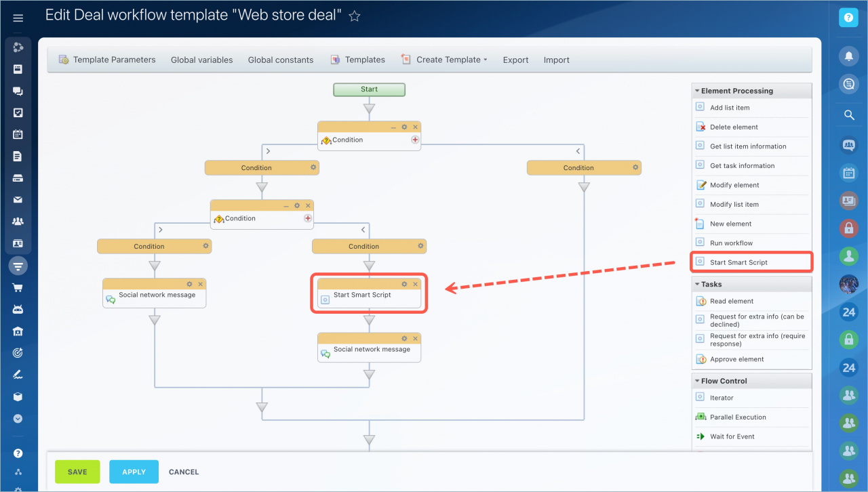Select the Start node

coord(369,89)
